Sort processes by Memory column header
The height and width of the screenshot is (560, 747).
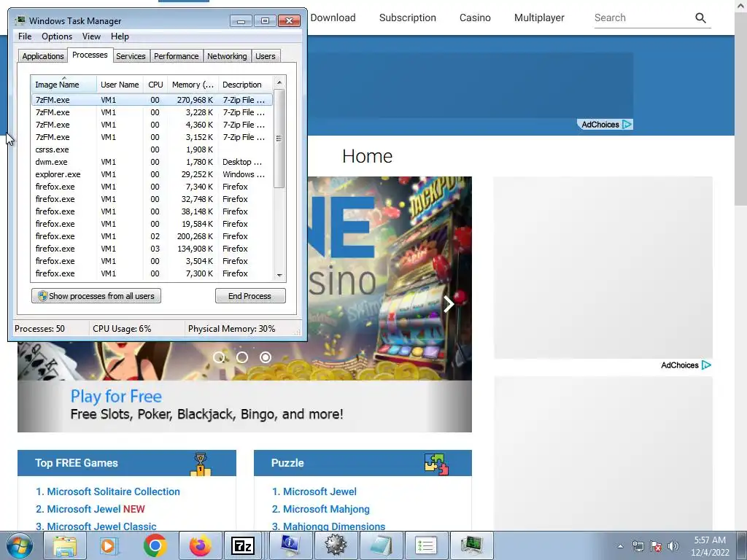click(x=193, y=85)
